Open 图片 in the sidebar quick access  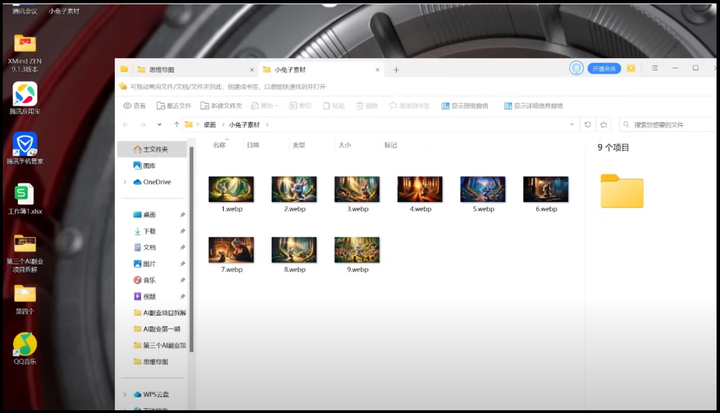click(x=144, y=264)
